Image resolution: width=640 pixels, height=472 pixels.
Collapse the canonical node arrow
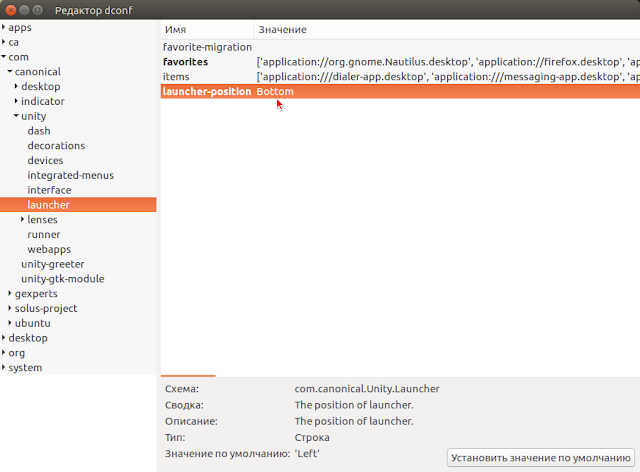pos(10,71)
